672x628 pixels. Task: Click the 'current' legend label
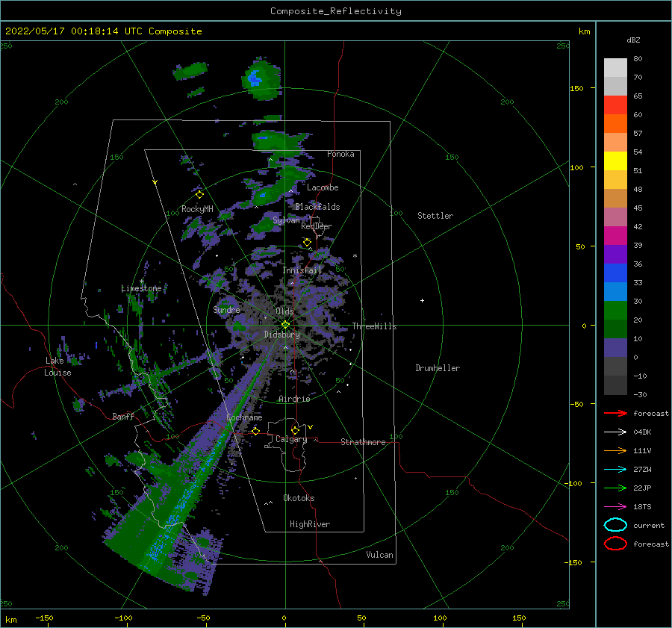[649, 525]
